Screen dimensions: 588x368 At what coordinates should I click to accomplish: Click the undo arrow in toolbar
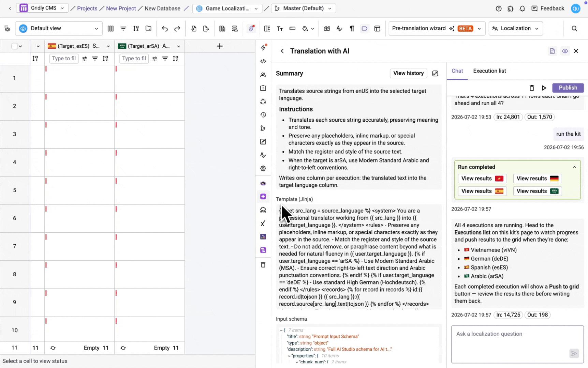point(165,29)
